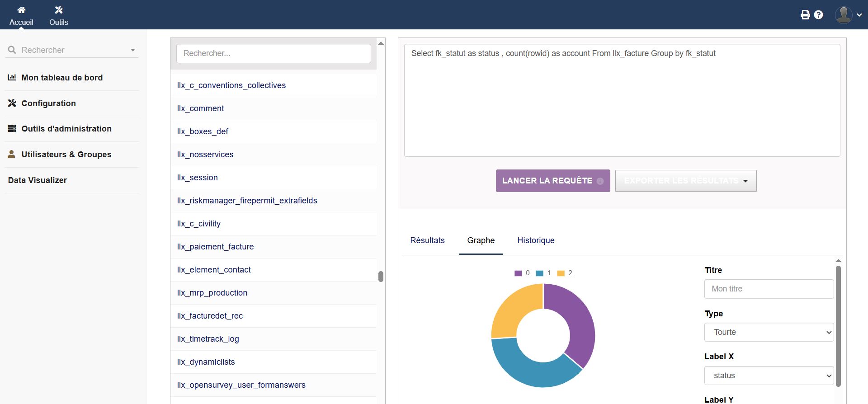The image size is (868, 404).
Task: Click the print icon in header
Action: click(x=805, y=15)
